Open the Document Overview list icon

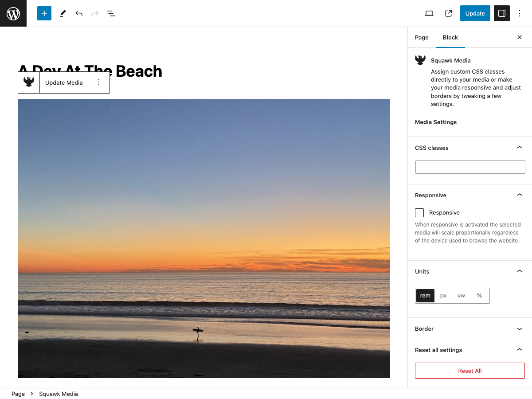(111, 13)
